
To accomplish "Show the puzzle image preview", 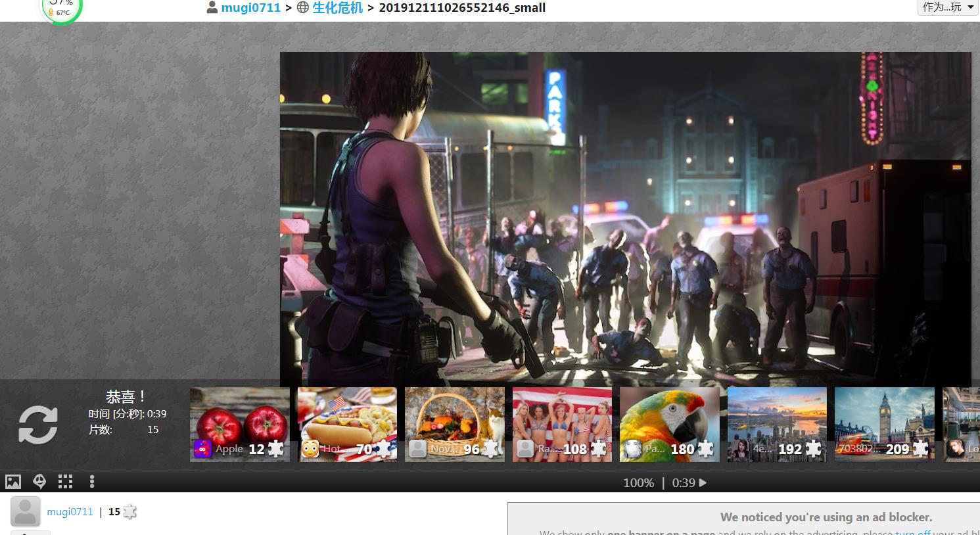I will (13, 482).
